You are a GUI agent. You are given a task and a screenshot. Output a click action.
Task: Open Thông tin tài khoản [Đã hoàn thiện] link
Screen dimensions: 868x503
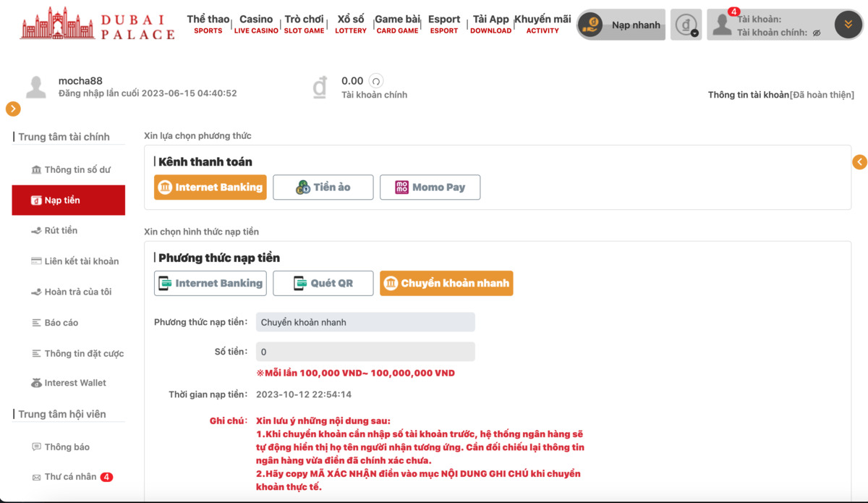click(781, 94)
